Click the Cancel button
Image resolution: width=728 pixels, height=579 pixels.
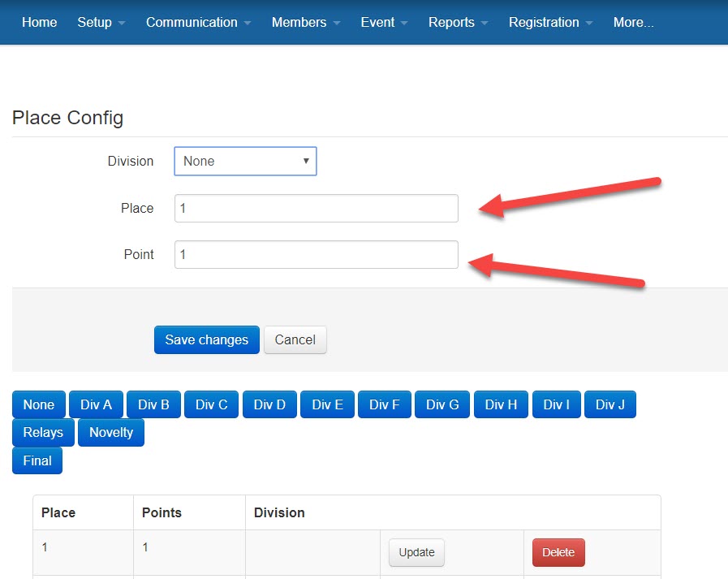click(x=295, y=339)
